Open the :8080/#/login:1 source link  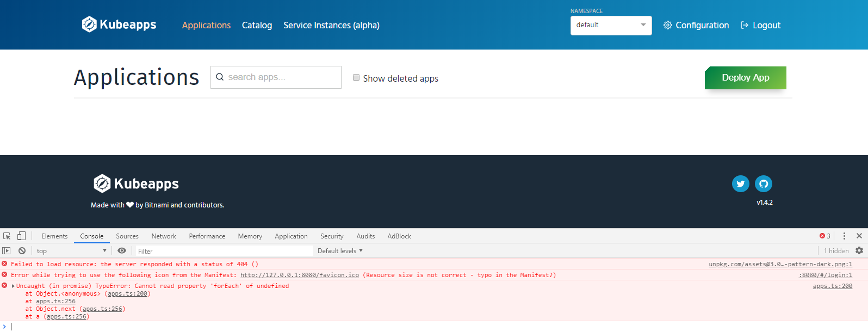[x=825, y=275]
